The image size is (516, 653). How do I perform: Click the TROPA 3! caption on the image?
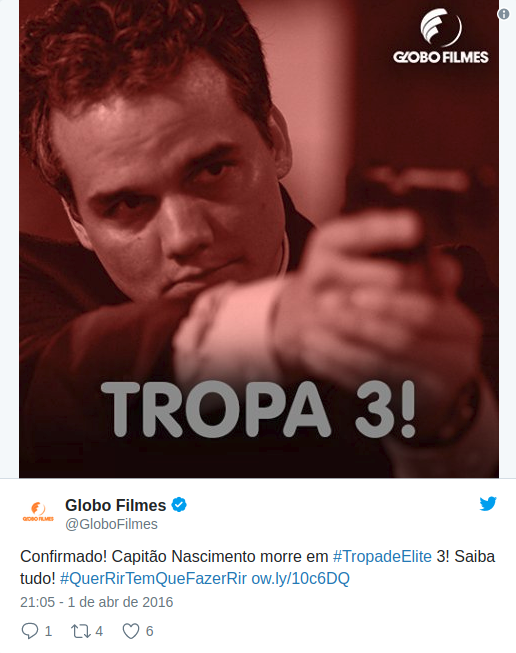coord(258,409)
